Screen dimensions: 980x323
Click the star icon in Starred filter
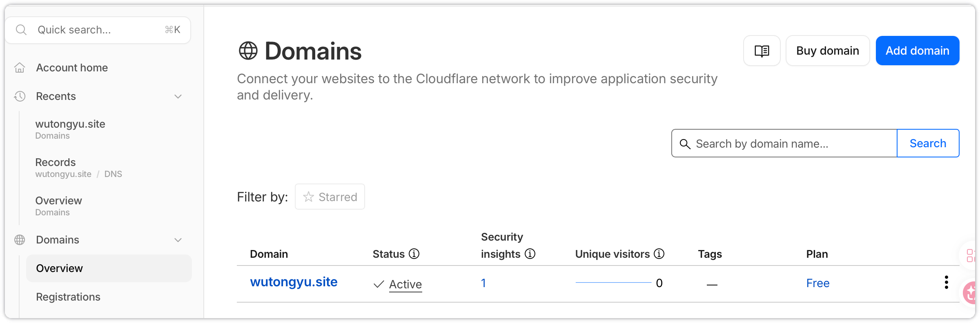(308, 197)
